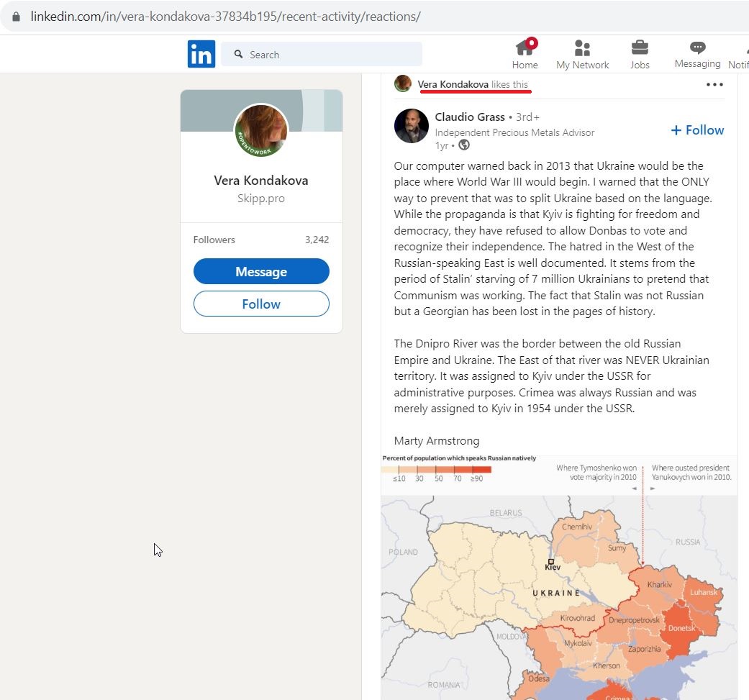Viewport: 749px width, 700px height.
Task: Click the globe public visibility icon
Action: tap(464, 145)
